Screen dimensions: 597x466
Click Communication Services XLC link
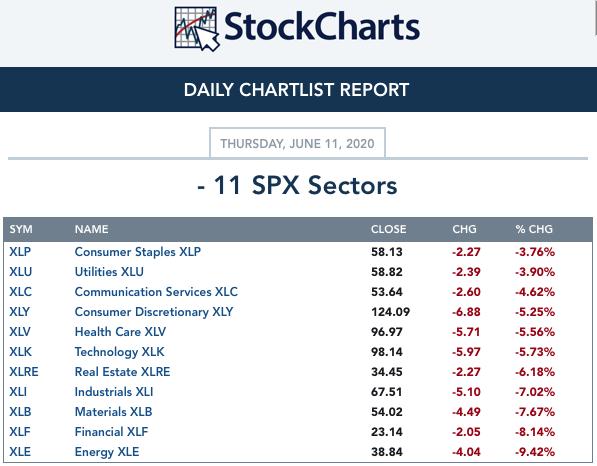pos(156,292)
